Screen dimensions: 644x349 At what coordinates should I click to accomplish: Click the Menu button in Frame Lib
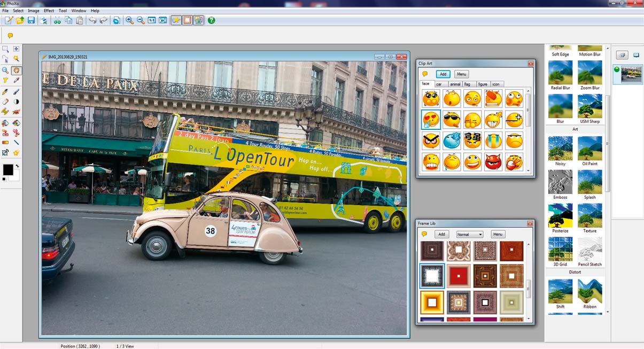coord(498,234)
